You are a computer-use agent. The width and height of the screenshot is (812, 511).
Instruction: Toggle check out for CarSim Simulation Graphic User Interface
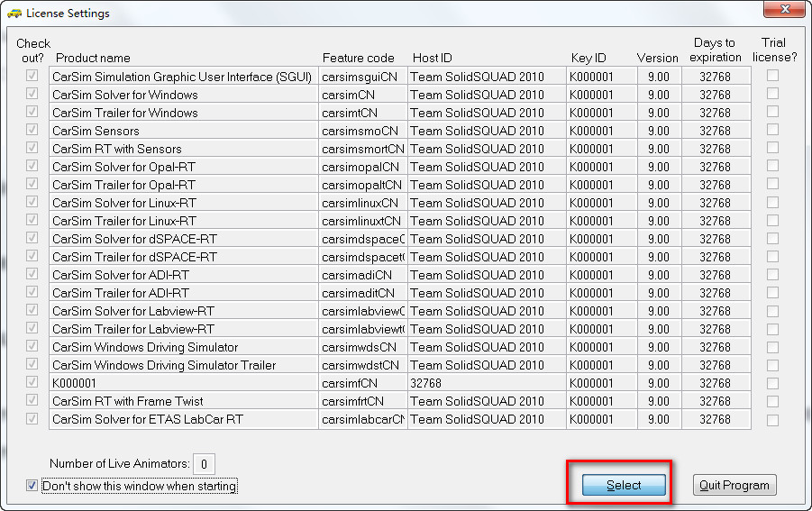32,76
